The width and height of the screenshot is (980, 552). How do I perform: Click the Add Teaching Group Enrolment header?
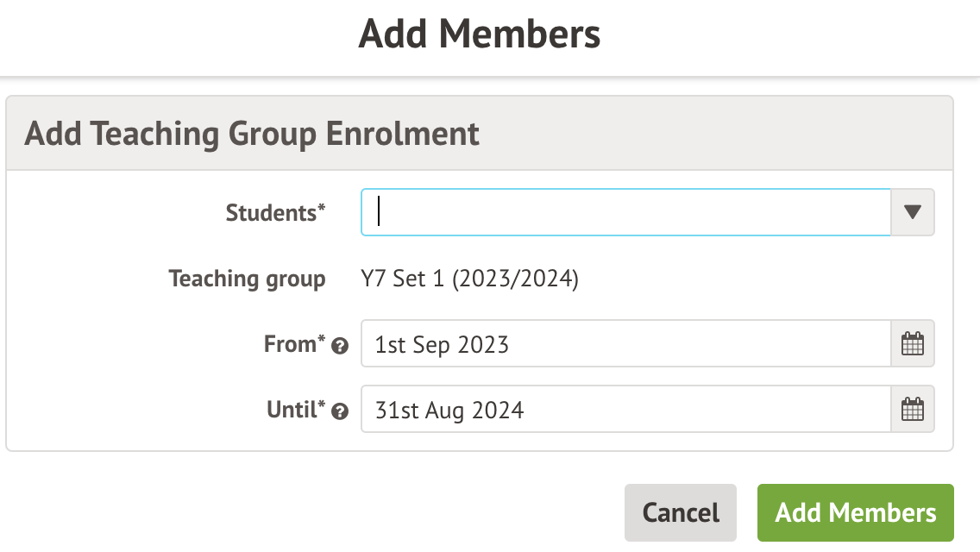[252, 135]
